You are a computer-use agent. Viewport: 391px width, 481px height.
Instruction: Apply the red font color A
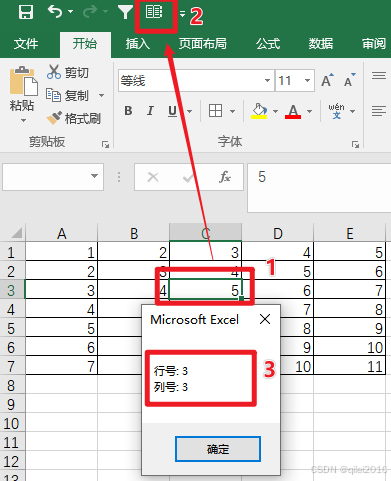point(293,111)
